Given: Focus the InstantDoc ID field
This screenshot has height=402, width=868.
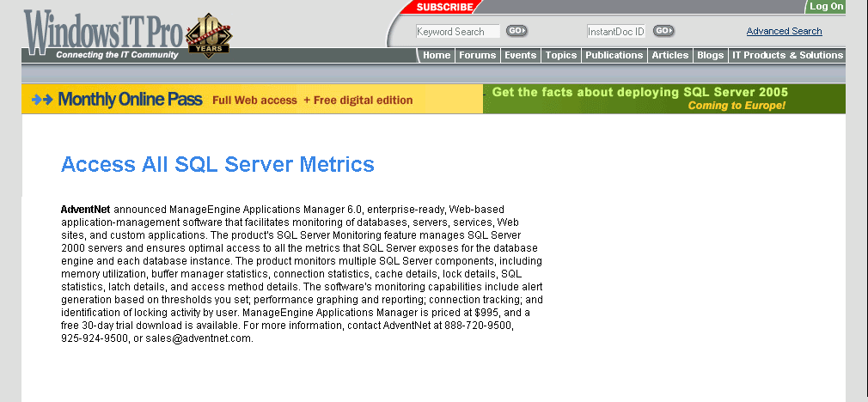Looking at the screenshot, I should (x=616, y=32).
